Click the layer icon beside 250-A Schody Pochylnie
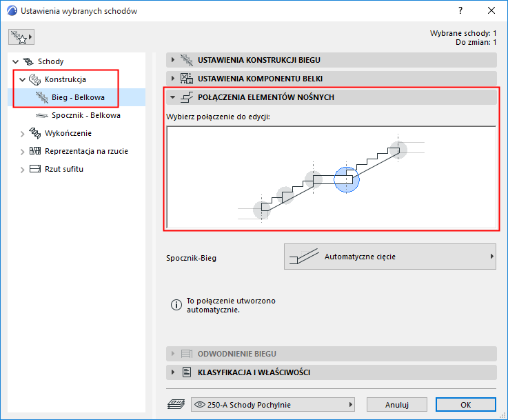The image size is (508, 420). click(x=176, y=404)
